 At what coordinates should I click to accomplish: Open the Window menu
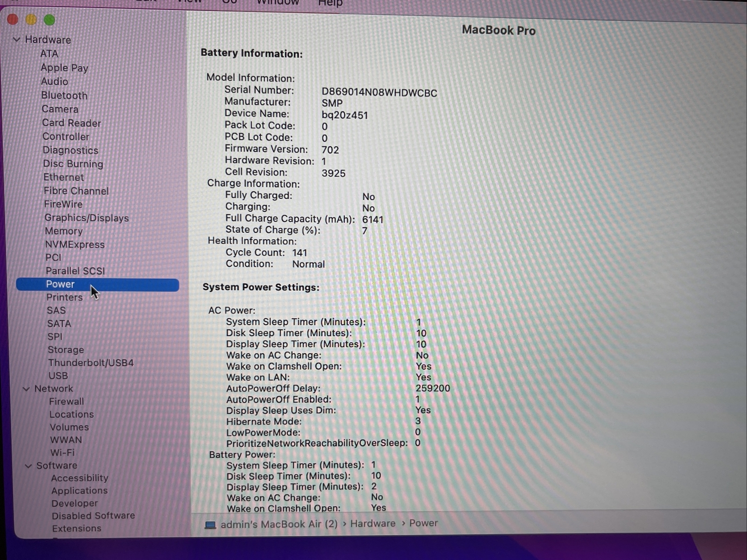(x=278, y=3)
